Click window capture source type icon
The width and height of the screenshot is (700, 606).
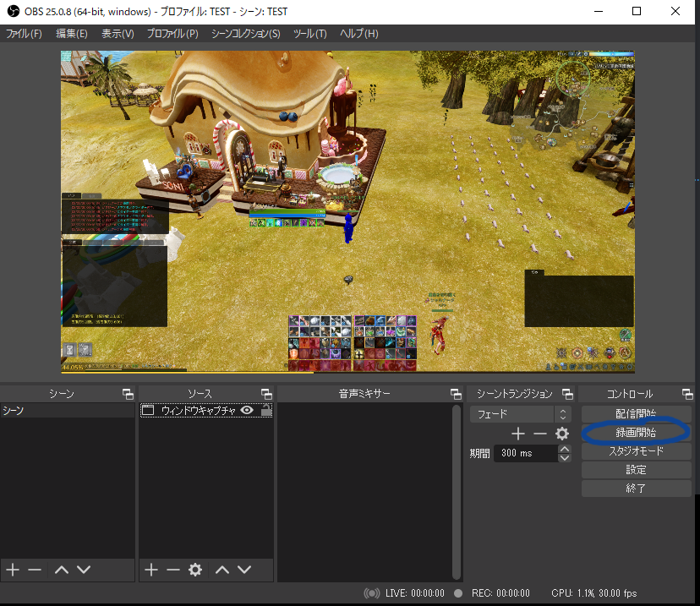(x=148, y=410)
